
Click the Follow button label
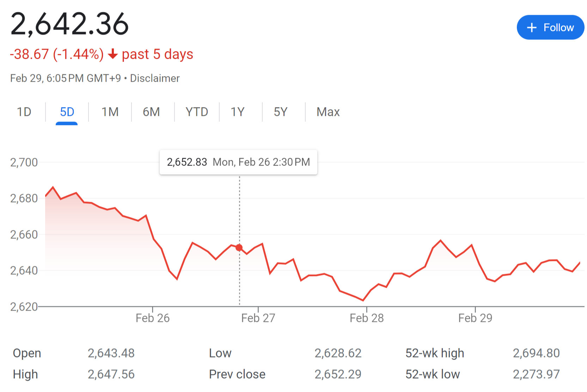point(558,27)
